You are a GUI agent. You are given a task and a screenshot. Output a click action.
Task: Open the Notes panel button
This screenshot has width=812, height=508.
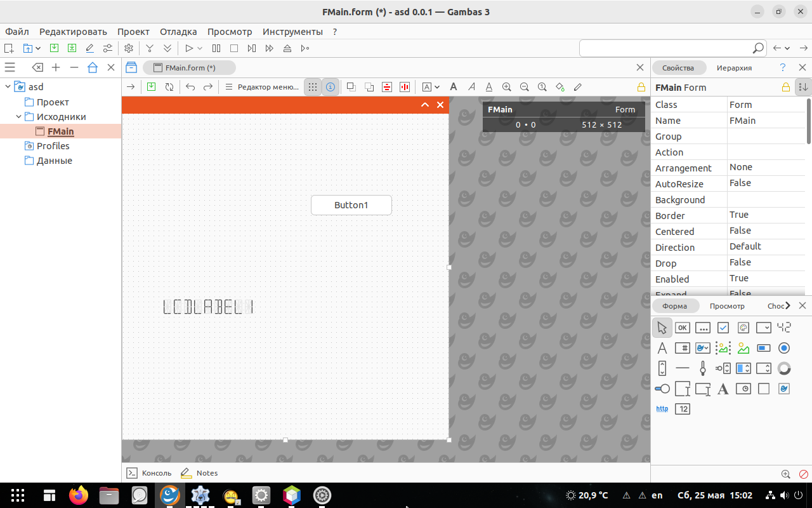199,473
